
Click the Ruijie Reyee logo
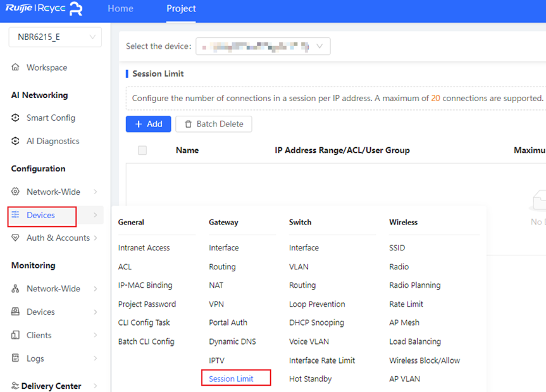(44, 9)
